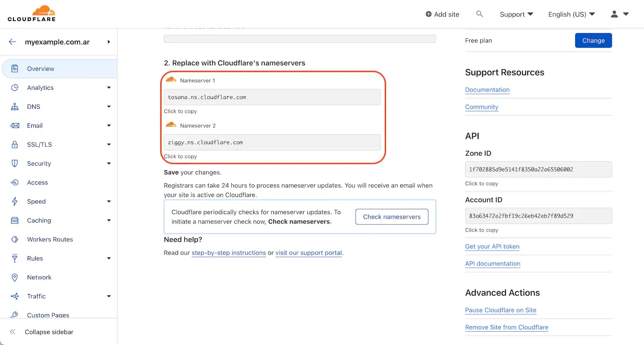Viewport: 644px width, 345px height.
Task: Click the Change plan button
Action: [593, 40]
